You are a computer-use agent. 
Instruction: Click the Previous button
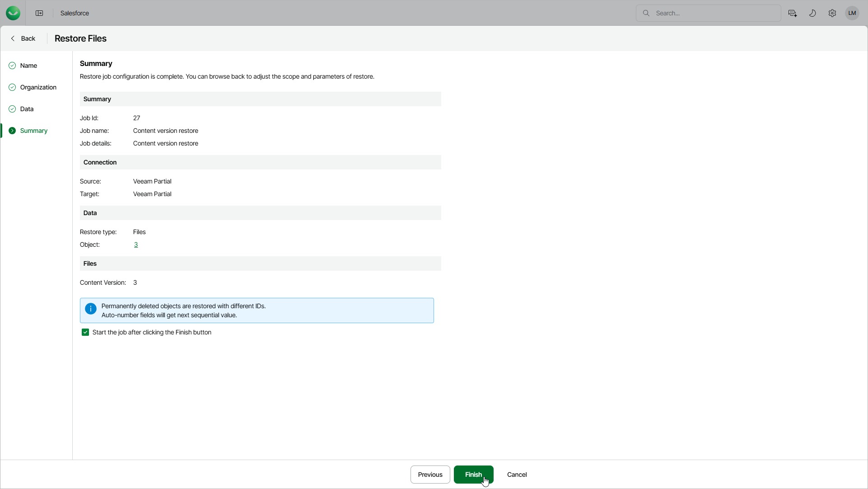coord(430,475)
